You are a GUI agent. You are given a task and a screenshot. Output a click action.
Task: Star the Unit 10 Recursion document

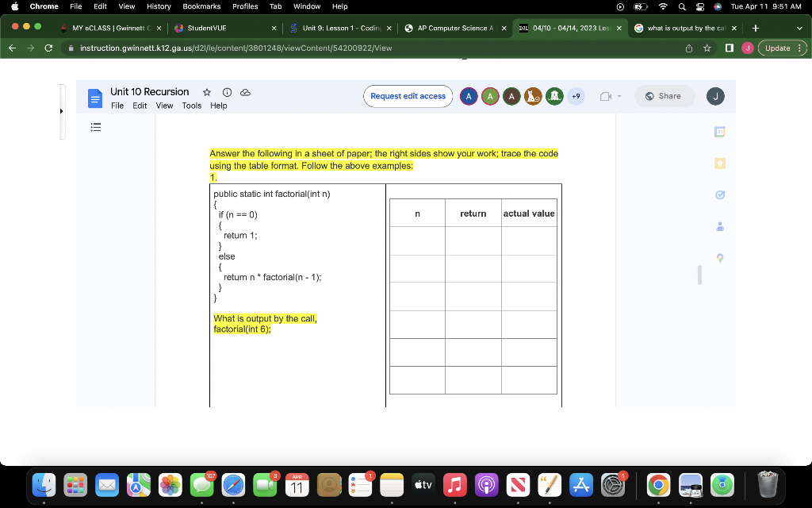(205, 91)
